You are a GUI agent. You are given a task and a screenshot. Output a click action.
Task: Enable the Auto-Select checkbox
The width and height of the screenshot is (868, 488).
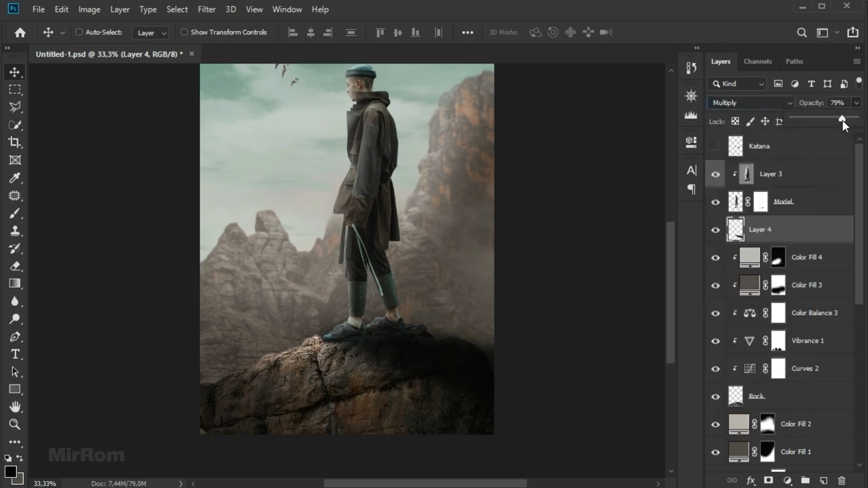tap(79, 32)
